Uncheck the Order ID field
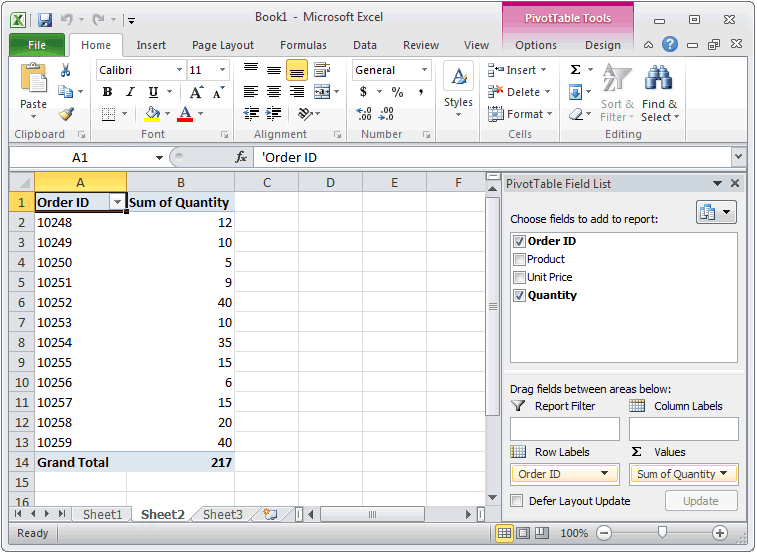This screenshot has width=757, height=553. [519, 241]
